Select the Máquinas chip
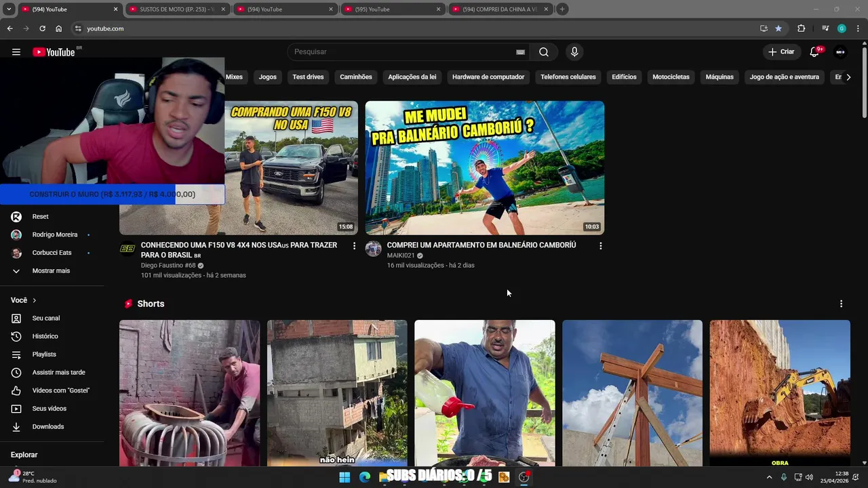Image resolution: width=868 pixels, height=488 pixels. click(x=719, y=77)
